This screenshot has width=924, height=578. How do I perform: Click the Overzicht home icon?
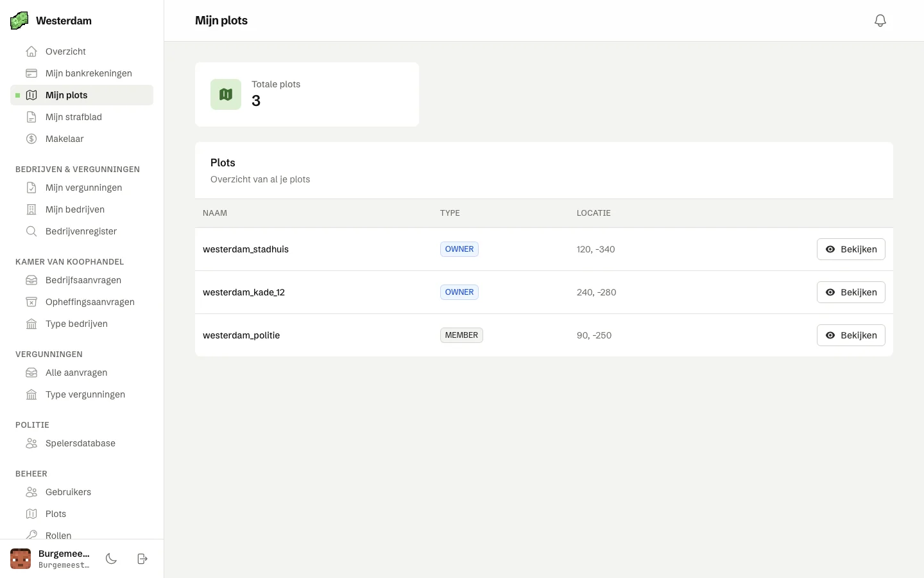coord(31,51)
